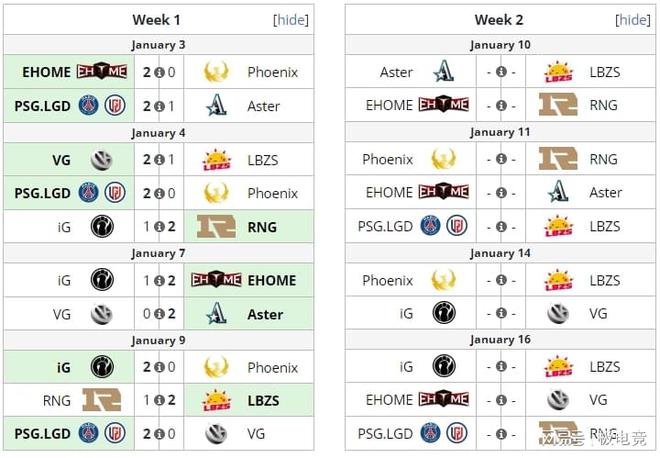Click the PSG.LGD team name on January 4
This screenshot has height=458, width=660.
point(42,193)
